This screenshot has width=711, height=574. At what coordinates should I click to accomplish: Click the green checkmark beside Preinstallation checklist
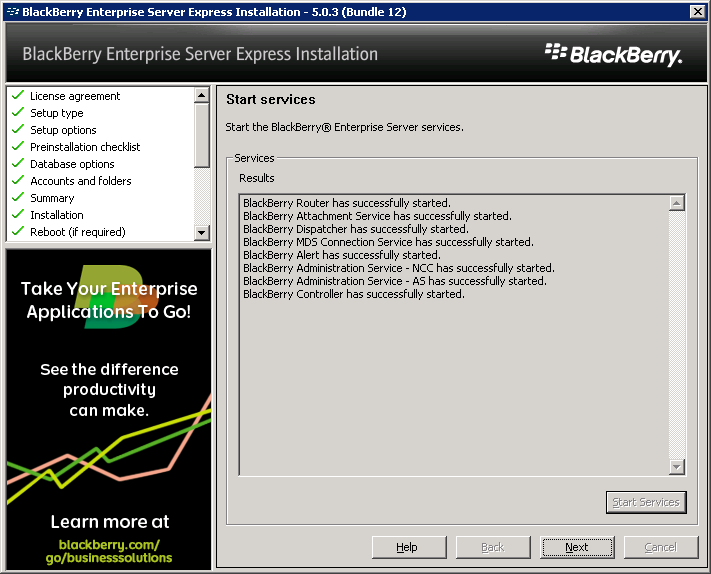click(x=18, y=146)
